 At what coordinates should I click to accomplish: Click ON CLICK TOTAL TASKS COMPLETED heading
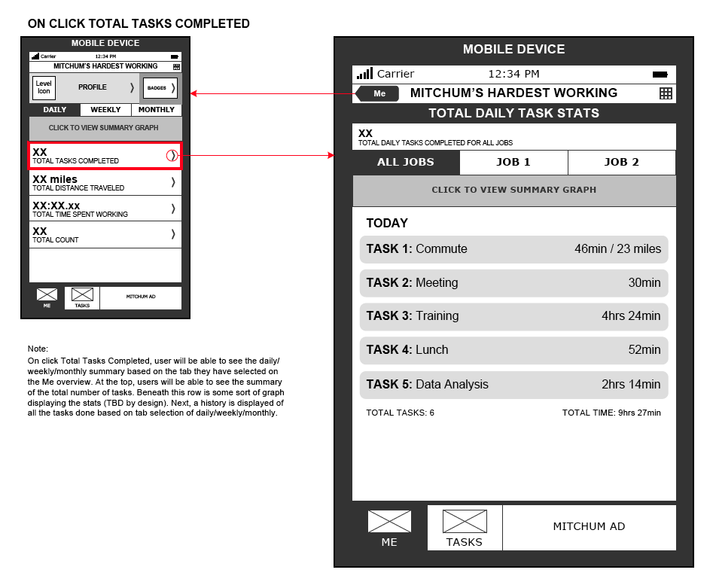click(139, 23)
